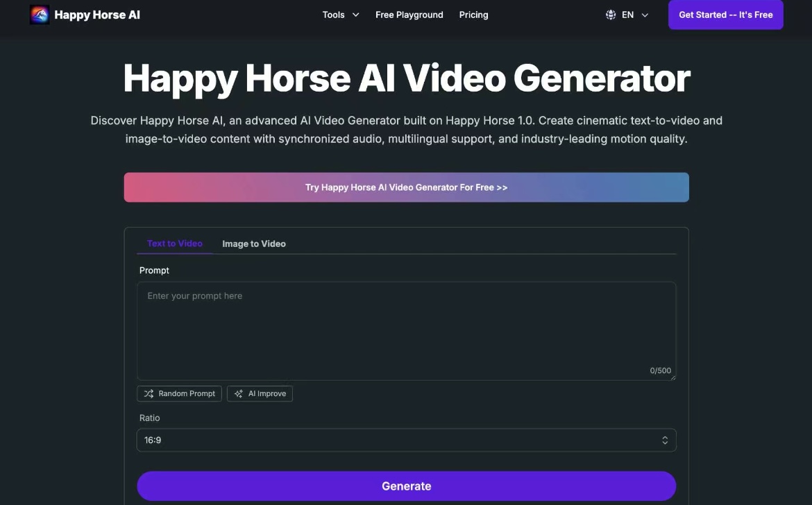Image resolution: width=812 pixels, height=505 pixels.
Task: Switch to the Image to Video tab
Action: [x=254, y=243]
